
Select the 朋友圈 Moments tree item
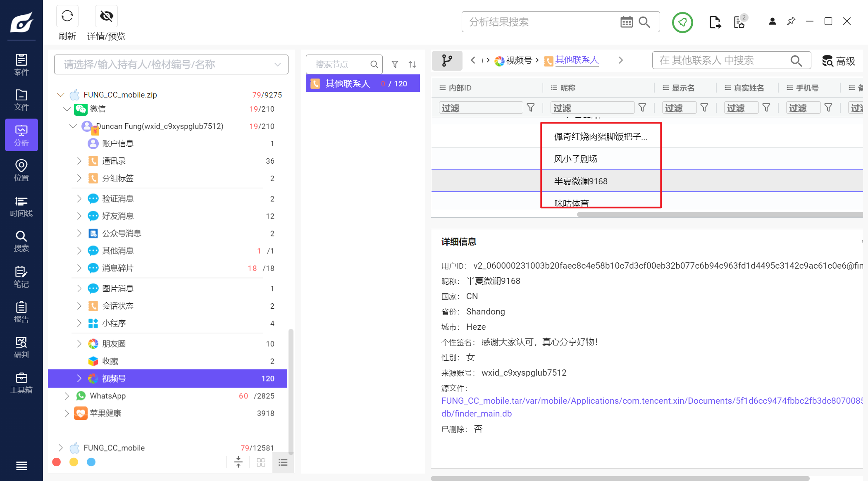point(114,344)
